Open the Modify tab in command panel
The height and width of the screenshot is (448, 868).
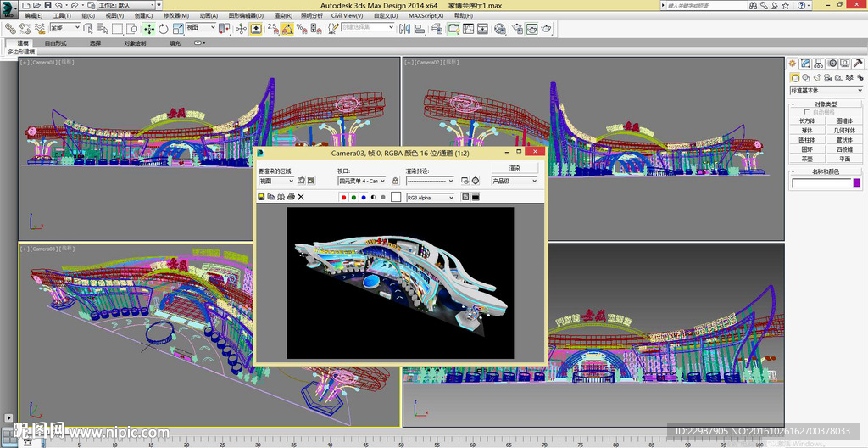point(806,63)
